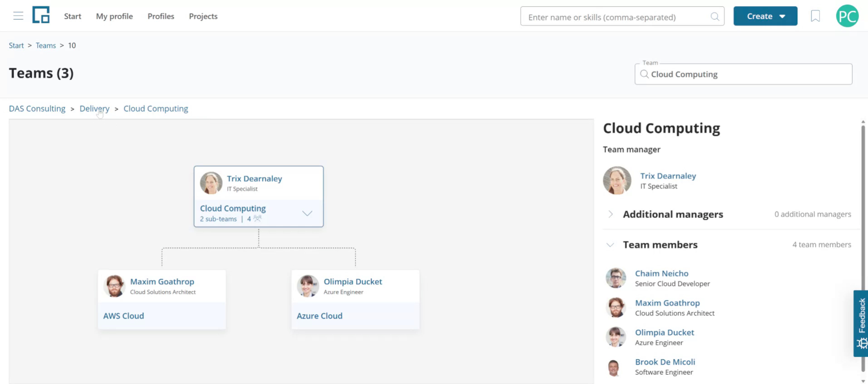
Task: Open Olimpia Ducket's name on the org chart
Action: [353, 281]
